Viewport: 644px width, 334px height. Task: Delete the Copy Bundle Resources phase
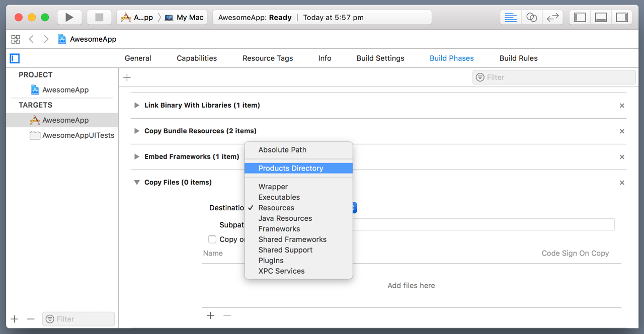pyautogui.click(x=622, y=131)
